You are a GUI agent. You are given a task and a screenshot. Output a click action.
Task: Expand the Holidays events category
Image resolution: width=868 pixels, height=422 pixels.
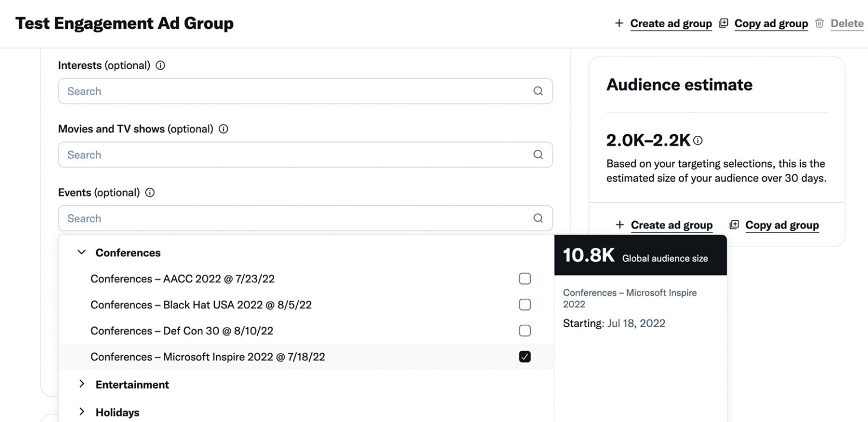click(x=81, y=411)
